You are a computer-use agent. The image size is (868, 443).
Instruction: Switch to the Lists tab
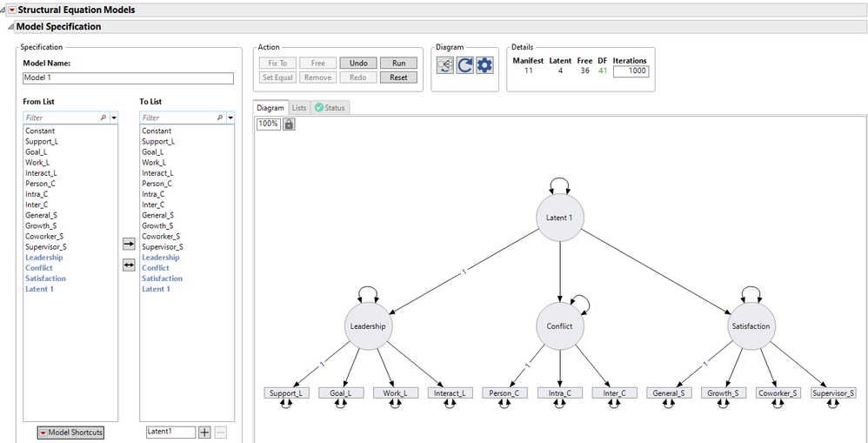pos(299,108)
